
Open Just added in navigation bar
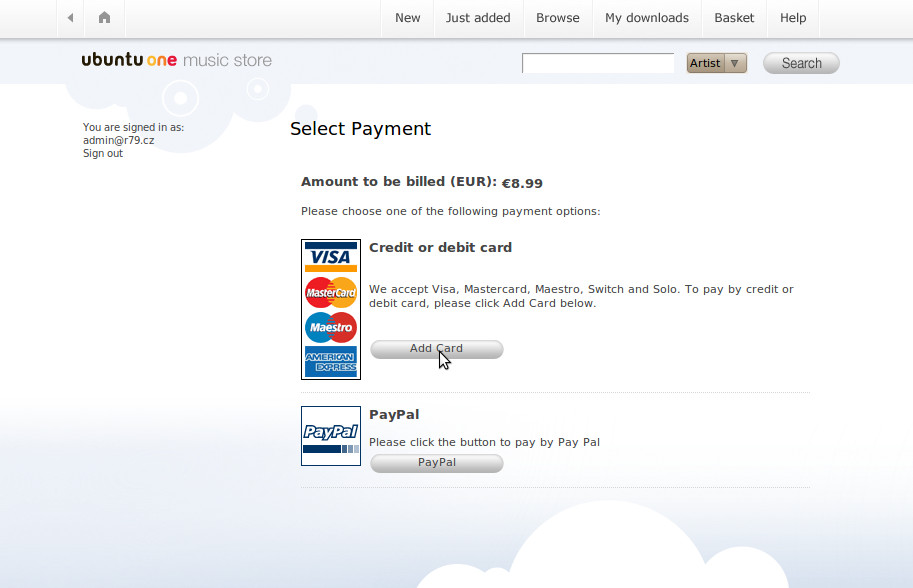[x=478, y=18]
